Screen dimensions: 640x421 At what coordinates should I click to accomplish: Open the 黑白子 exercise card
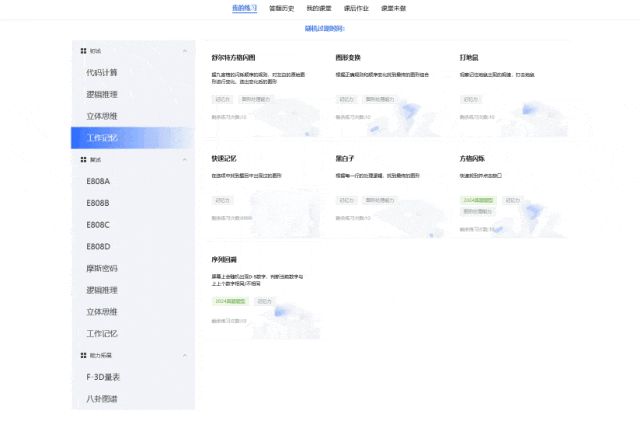[x=346, y=158]
